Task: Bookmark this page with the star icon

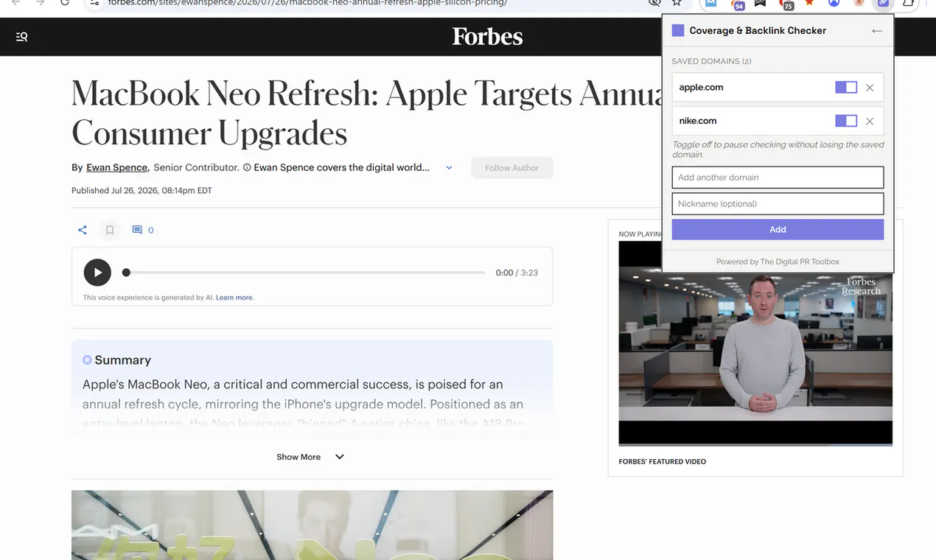Action: click(x=677, y=3)
